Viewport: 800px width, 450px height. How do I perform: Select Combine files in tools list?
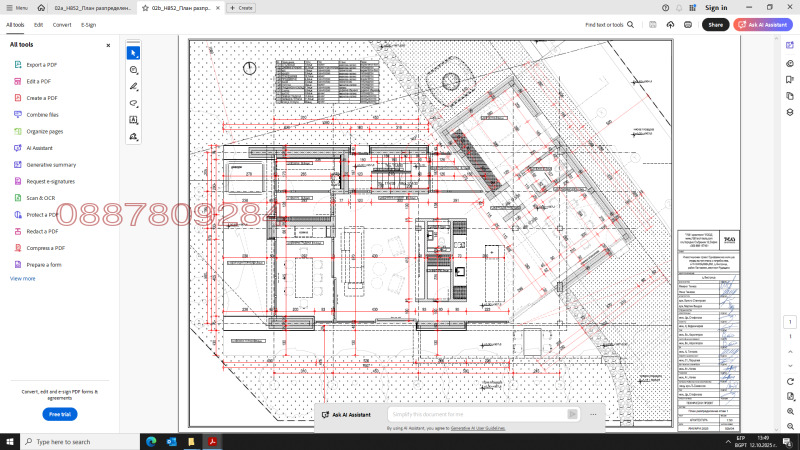pyautogui.click(x=42, y=114)
